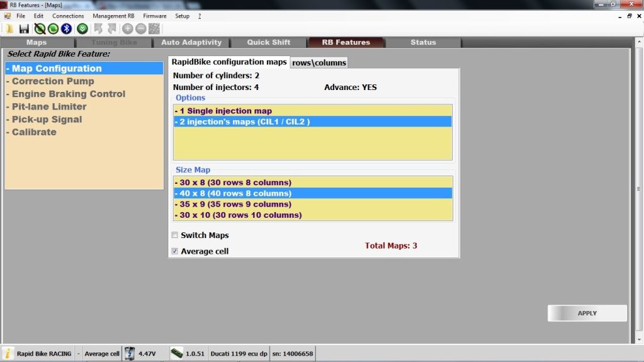Select size map '30 x 10 (30 rows 10 columns)'
The image size is (644, 362).
[313, 215]
